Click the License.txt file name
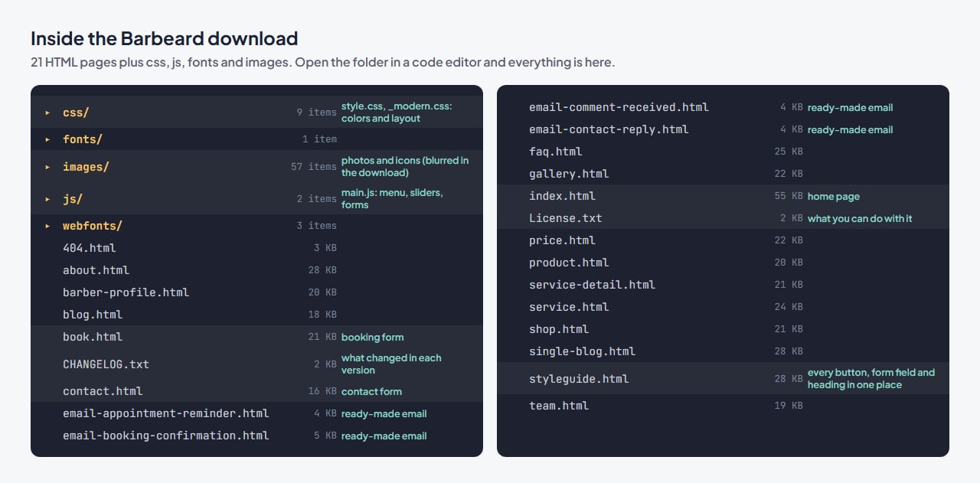980x483 pixels. click(x=566, y=218)
